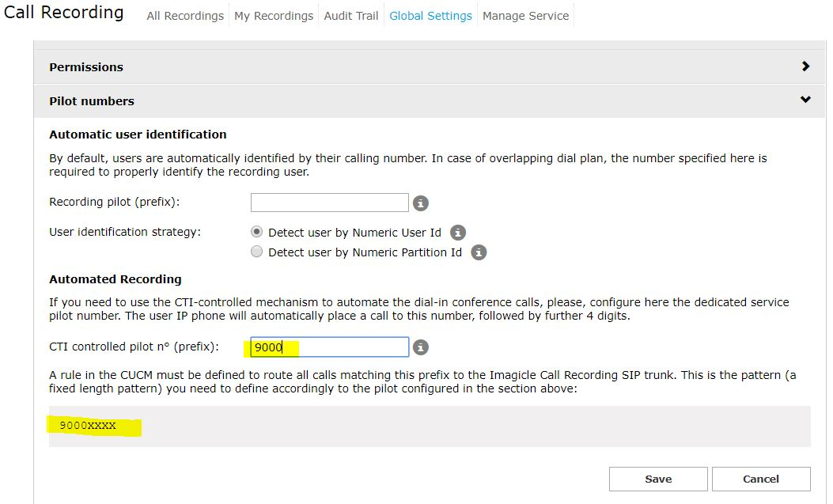The image size is (833, 504).
Task: Click the Recording pilot (prefix) text field
Action: tap(329, 203)
